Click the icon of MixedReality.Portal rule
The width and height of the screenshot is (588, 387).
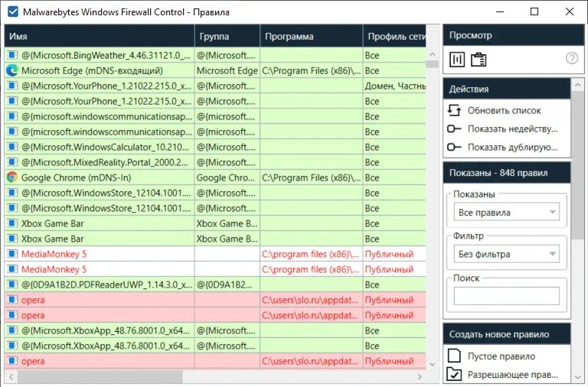click(12, 162)
